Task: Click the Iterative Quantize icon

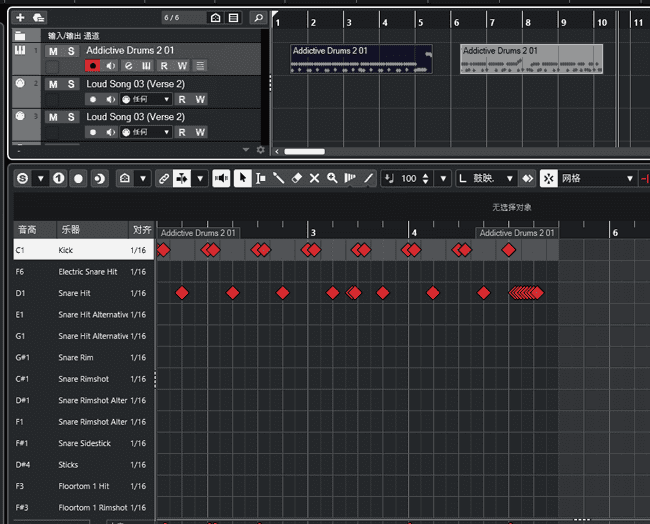Action: [x=527, y=179]
